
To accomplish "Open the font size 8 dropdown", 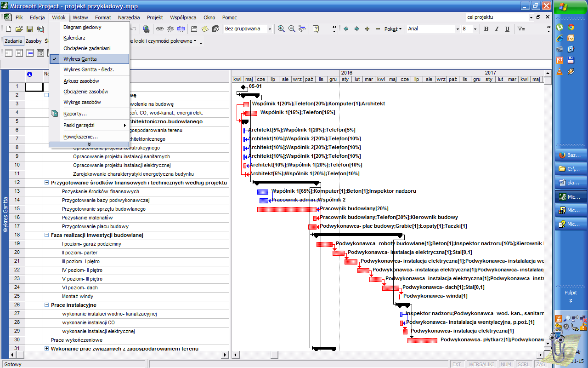I will coord(476,29).
